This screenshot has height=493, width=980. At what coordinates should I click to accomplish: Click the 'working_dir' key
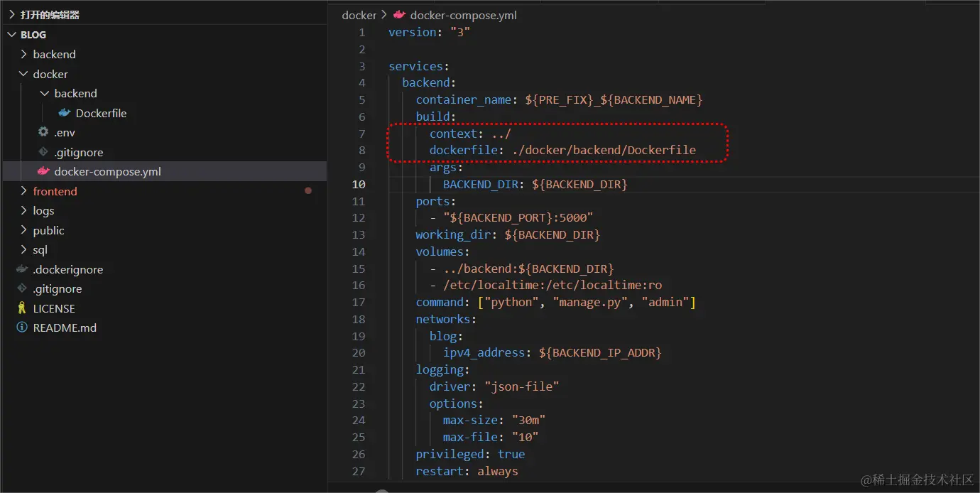(x=454, y=234)
